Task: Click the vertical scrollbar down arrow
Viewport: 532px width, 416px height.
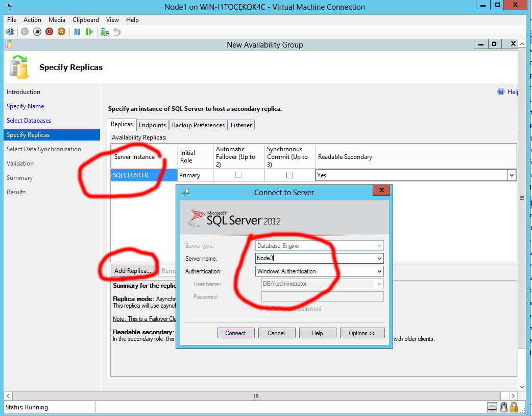Action: [522, 387]
